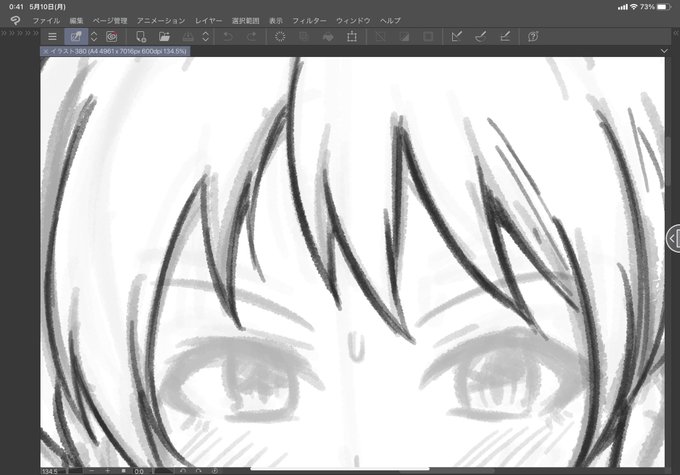Open the ウィンドウ (Window) menu
The height and width of the screenshot is (475, 680).
click(x=353, y=20)
